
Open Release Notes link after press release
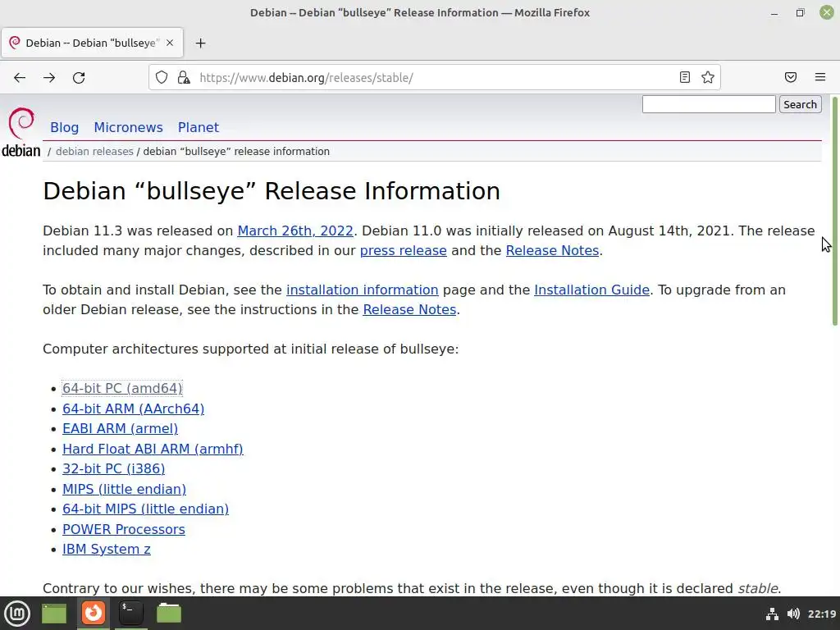click(x=552, y=251)
